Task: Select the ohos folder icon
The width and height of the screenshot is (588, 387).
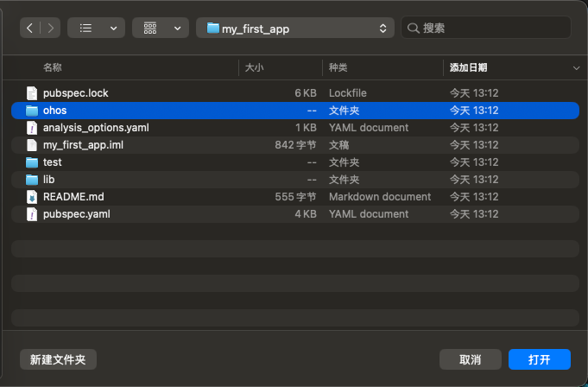Action: 32,111
